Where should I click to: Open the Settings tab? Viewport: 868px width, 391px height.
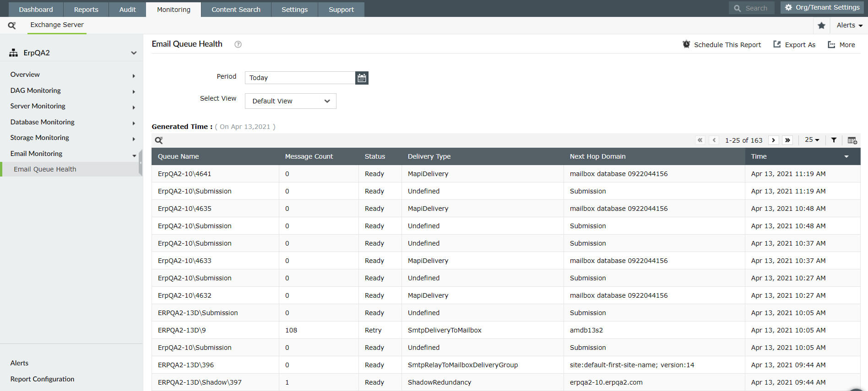294,10
